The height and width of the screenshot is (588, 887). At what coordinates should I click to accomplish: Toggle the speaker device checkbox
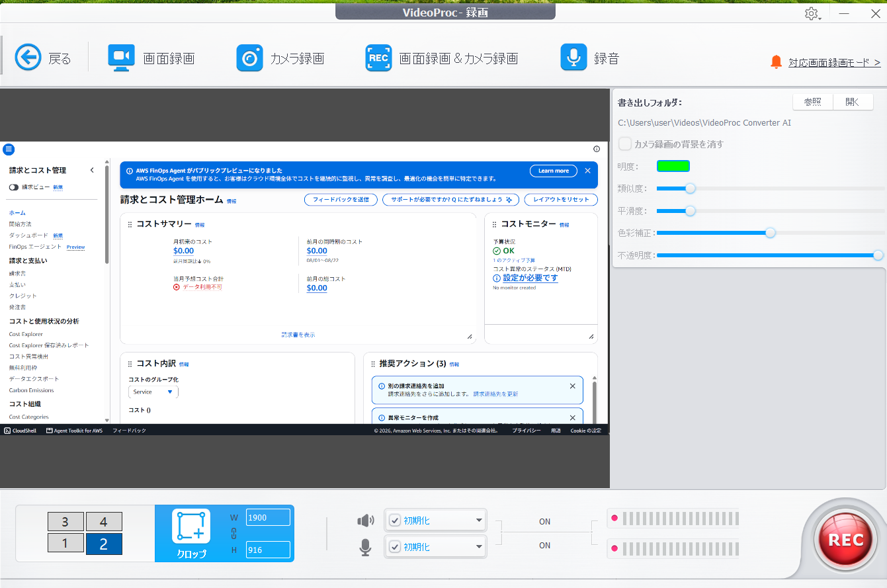395,521
